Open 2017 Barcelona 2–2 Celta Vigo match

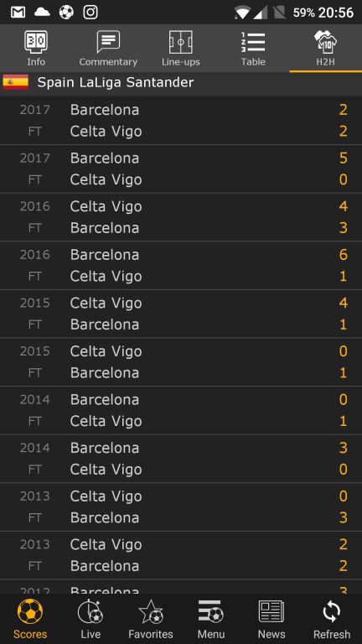[181, 121]
